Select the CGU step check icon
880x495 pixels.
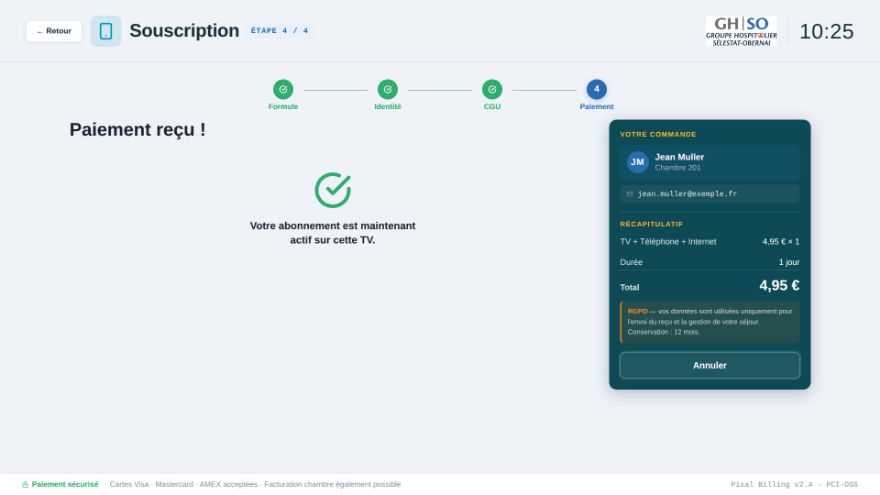pos(492,89)
